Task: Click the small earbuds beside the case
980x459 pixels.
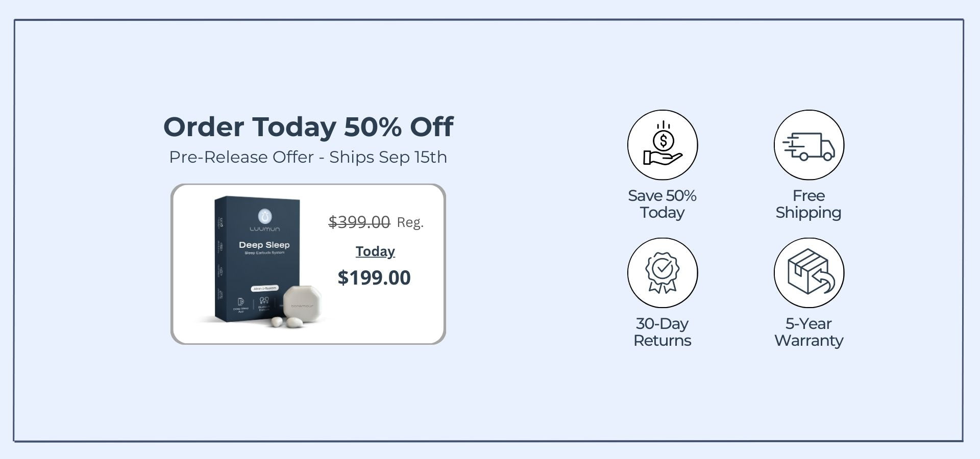Action: click(x=286, y=322)
